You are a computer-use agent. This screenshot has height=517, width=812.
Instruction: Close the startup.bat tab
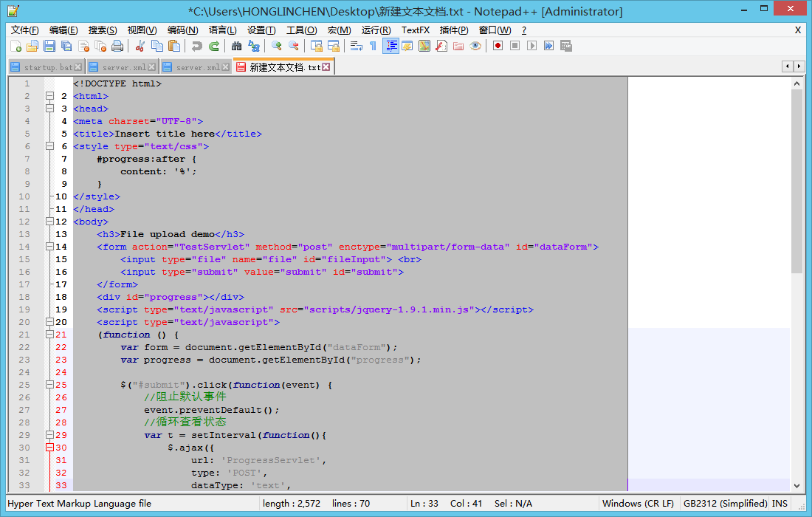(x=78, y=66)
